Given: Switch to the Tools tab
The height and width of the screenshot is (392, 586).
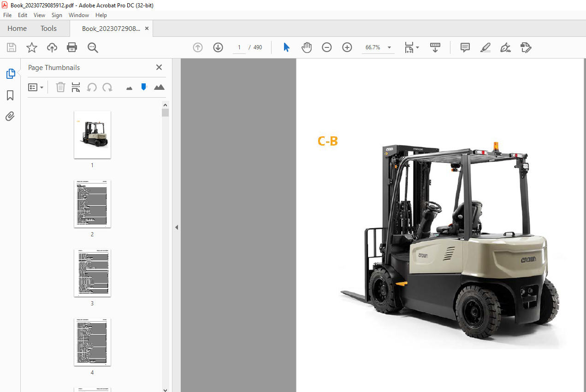Looking at the screenshot, I should tap(48, 29).
